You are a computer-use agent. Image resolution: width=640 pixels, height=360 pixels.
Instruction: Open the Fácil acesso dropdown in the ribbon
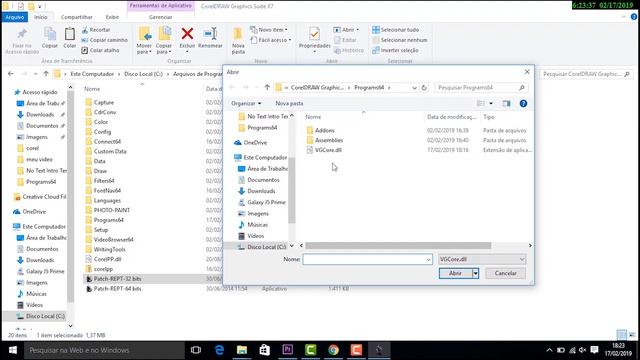click(271, 40)
